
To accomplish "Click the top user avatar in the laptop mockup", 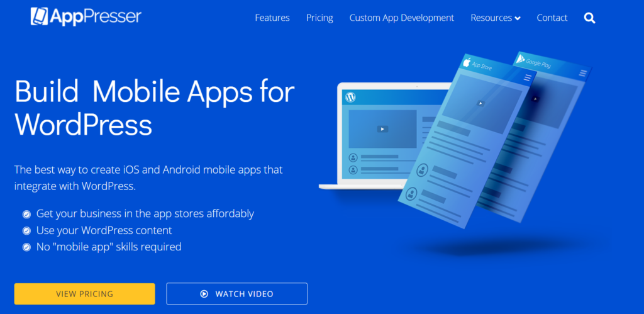I will pos(353,157).
